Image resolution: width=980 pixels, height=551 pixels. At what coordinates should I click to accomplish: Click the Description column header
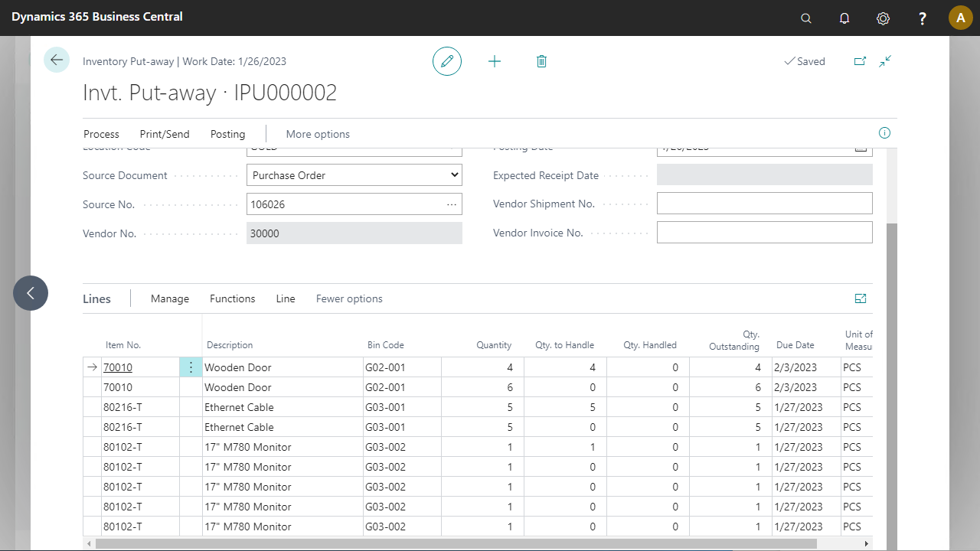click(x=230, y=345)
